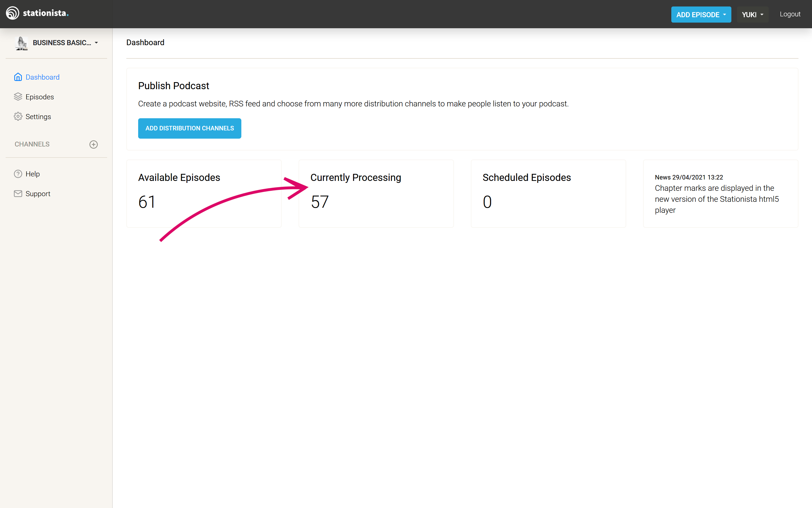Select the Scheduled Episodes heading
This screenshot has height=508, width=812.
(527, 178)
